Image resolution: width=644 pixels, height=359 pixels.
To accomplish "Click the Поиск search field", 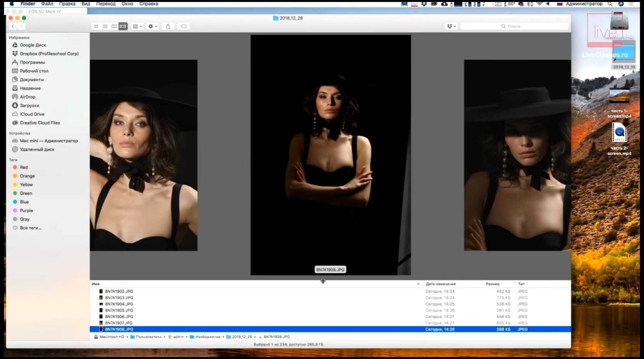I will [514, 26].
